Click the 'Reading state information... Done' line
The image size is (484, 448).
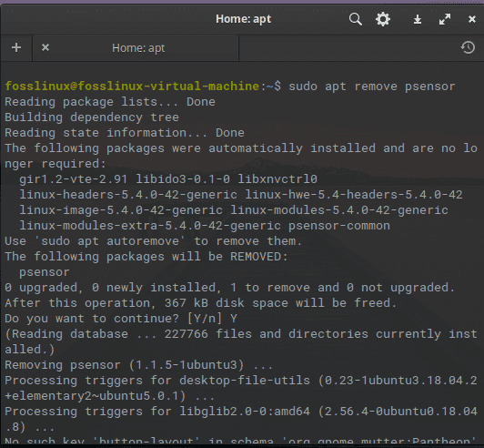point(125,133)
